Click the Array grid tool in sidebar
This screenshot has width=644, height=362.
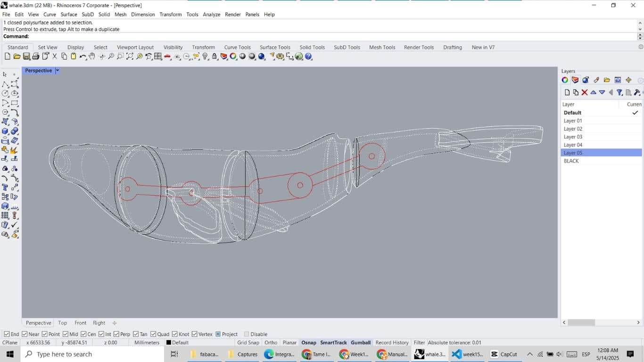coord(5,216)
